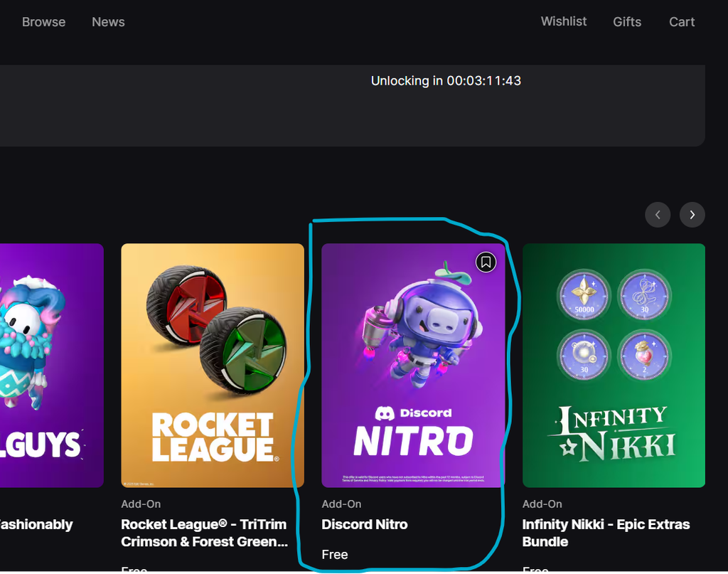Click Add-On label above Discord Nitro
Viewport: 728px width, 574px height.
[x=341, y=504]
